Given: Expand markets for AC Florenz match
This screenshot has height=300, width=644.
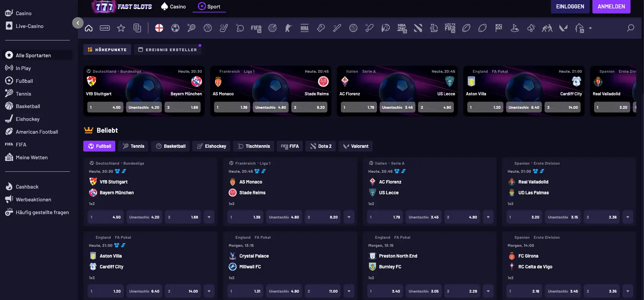Looking at the screenshot, I should [x=488, y=217].
